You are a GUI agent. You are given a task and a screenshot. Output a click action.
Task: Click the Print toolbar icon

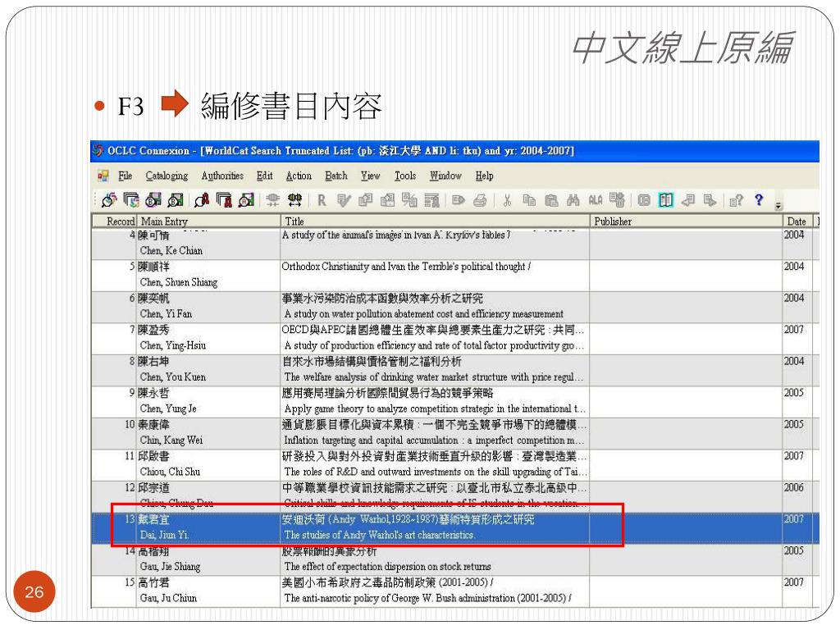pyautogui.click(x=480, y=200)
